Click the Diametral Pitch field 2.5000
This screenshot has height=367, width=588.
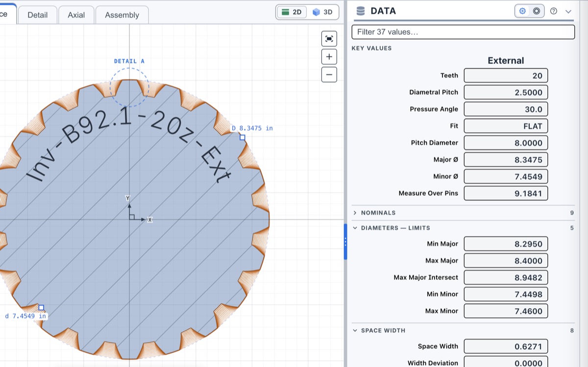(x=506, y=92)
